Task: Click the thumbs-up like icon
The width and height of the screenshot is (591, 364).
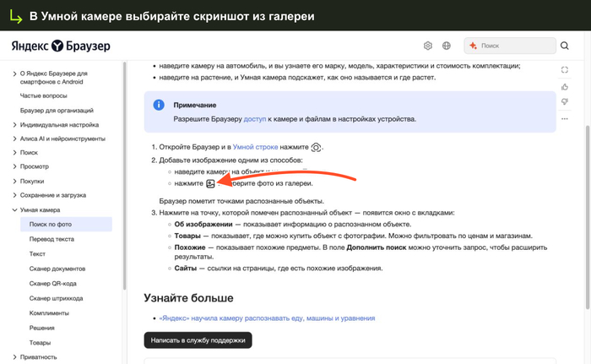Action: [564, 87]
